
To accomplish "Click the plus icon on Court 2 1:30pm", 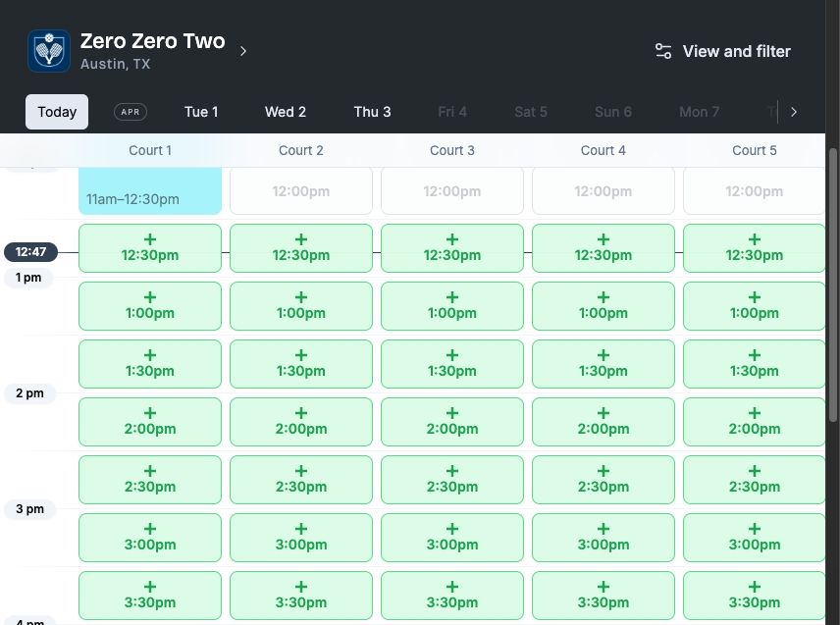I will (x=301, y=355).
